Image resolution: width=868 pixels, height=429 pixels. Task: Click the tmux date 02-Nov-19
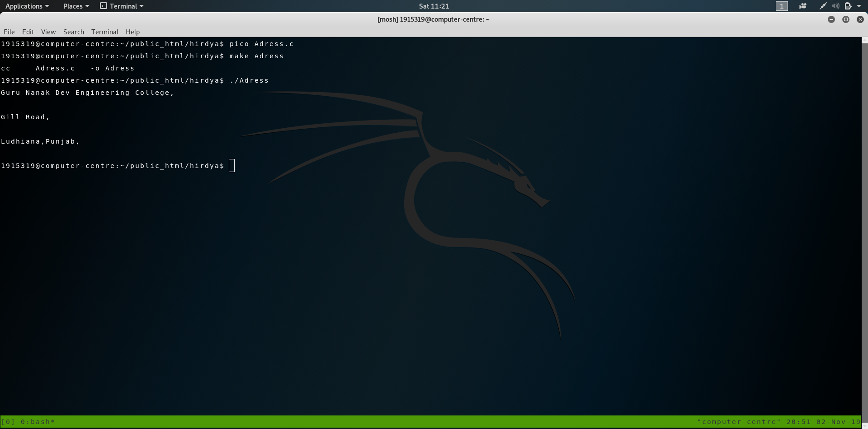[839, 422]
